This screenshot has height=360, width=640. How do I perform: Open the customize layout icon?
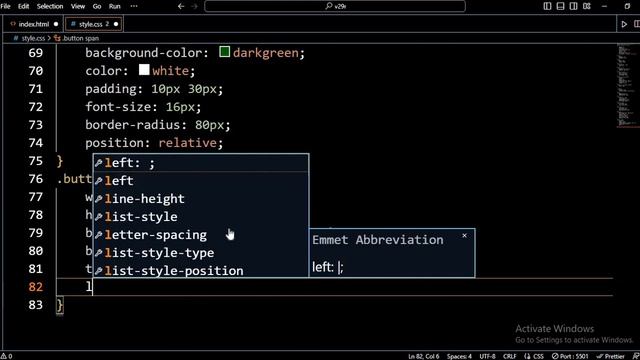tap(587, 6)
